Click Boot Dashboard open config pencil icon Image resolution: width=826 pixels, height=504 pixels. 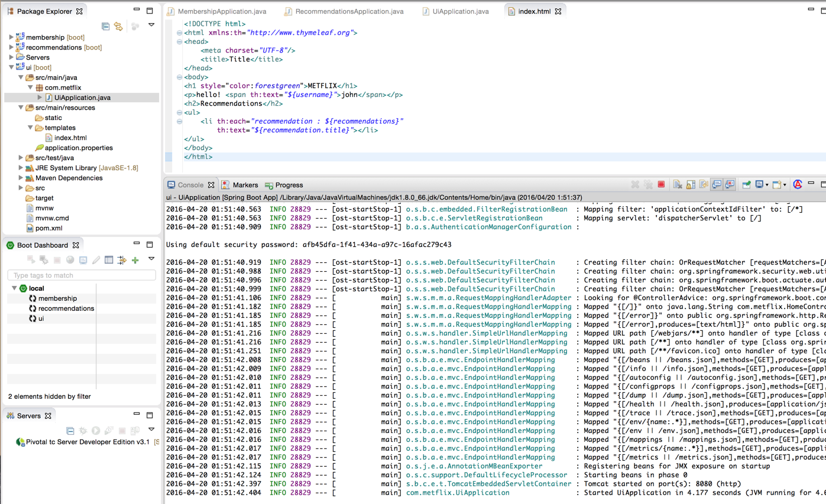click(x=96, y=260)
